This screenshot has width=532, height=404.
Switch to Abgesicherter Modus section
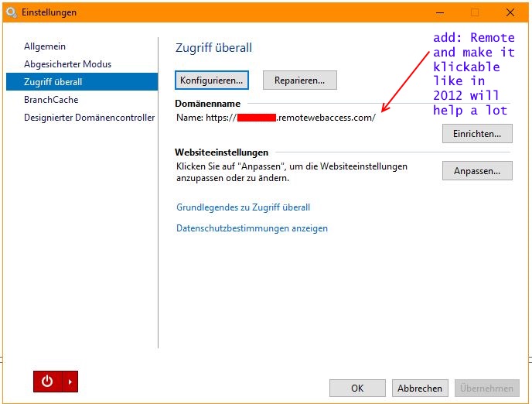click(67, 64)
